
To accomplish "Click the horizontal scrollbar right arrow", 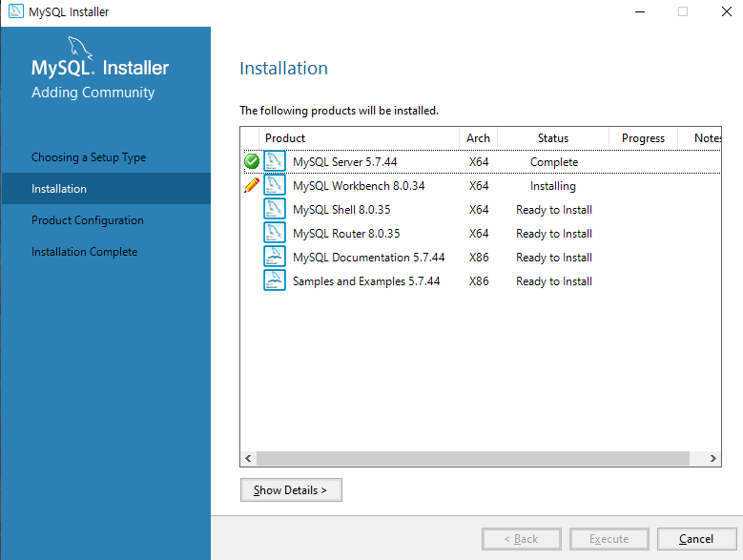I will point(712,458).
